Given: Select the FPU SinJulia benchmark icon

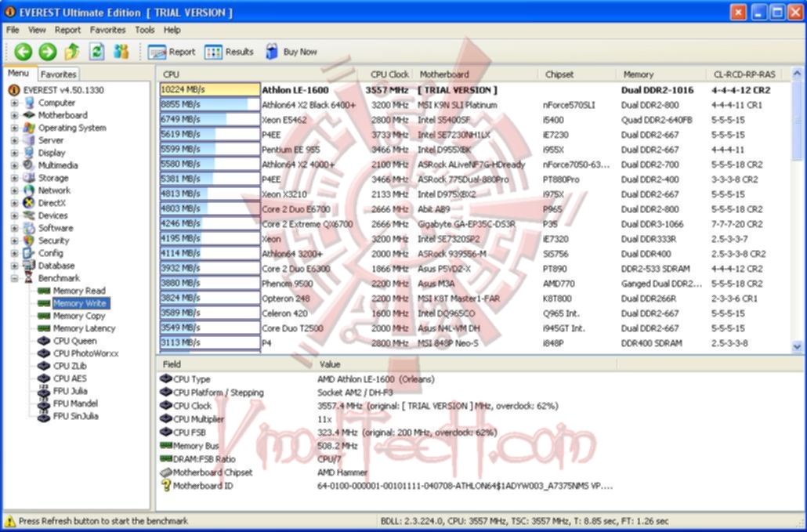Looking at the screenshot, I should [44, 416].
